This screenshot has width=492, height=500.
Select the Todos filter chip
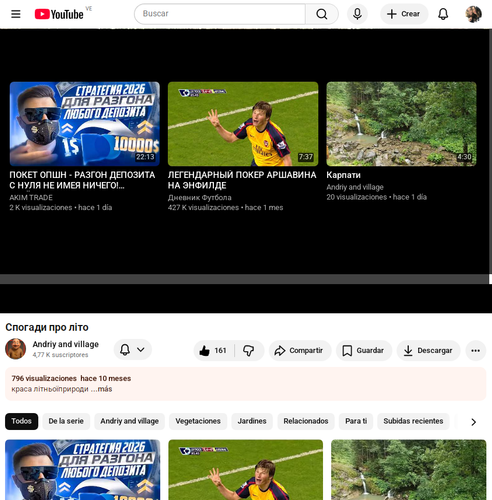tap(22, 421)
